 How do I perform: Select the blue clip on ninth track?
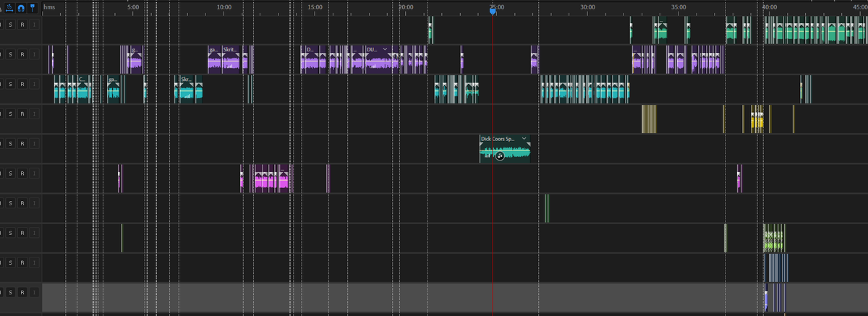(x=777, y=268)
